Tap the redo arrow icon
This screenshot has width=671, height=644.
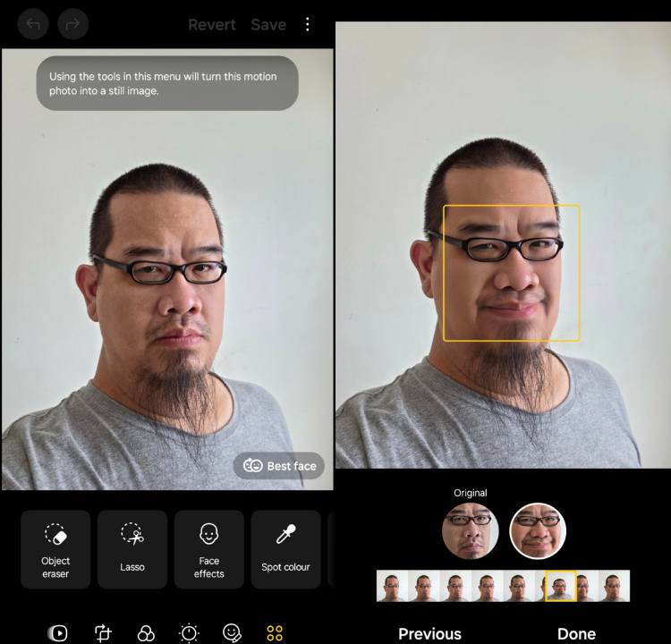[72, 24]
